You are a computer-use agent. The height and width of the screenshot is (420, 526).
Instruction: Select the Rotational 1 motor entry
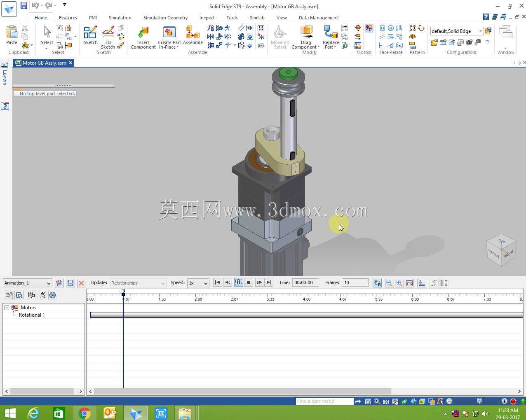pyautogui.click(x=32, y=315)
